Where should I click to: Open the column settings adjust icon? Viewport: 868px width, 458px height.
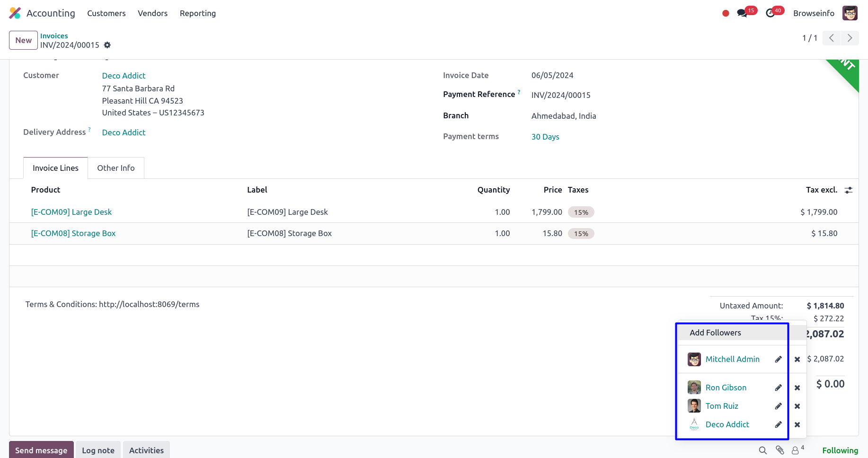849,190
